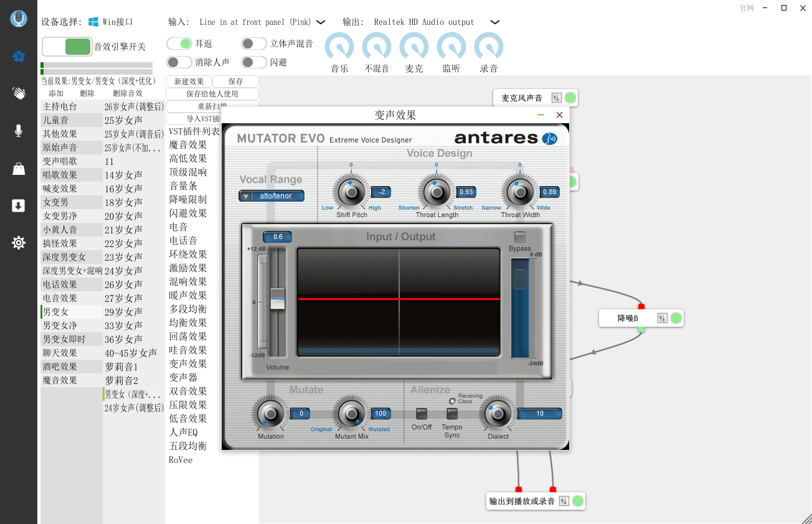
Task: Select 变声器 in VST plugin list
Action: tap(183, 378)
